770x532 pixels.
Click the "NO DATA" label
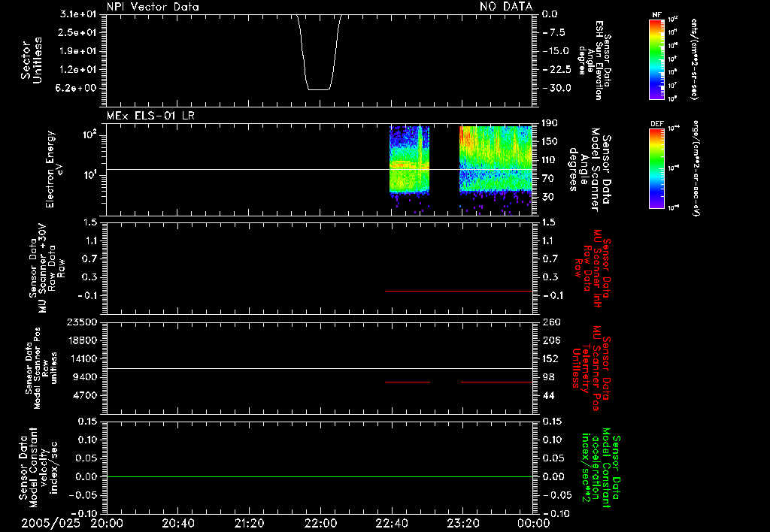[506, 6]
